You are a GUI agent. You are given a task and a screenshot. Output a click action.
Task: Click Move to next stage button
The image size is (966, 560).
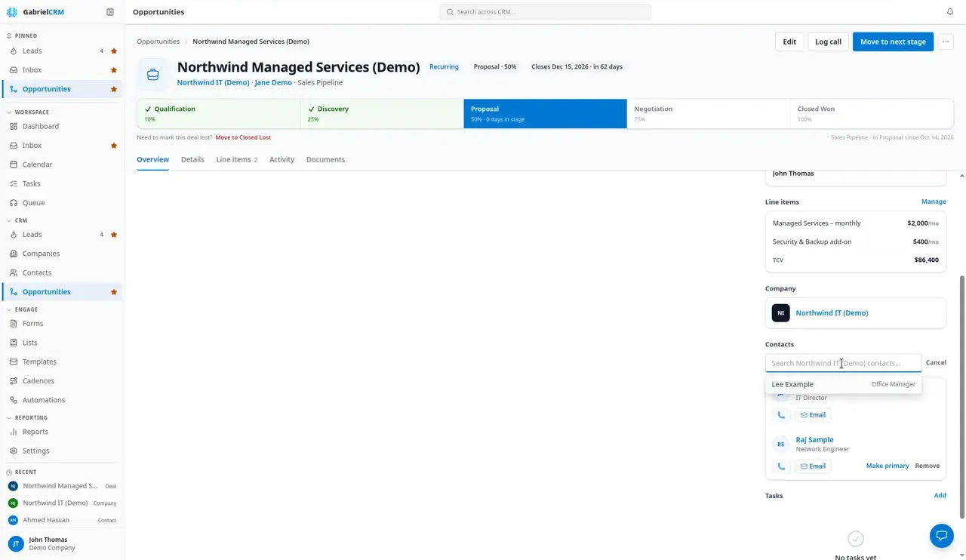893,42
